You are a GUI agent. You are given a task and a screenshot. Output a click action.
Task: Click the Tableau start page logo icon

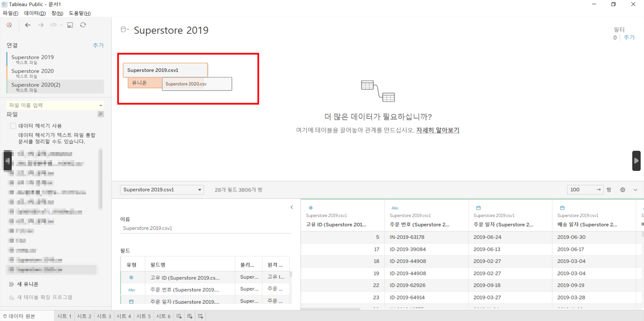click(9, 25)
